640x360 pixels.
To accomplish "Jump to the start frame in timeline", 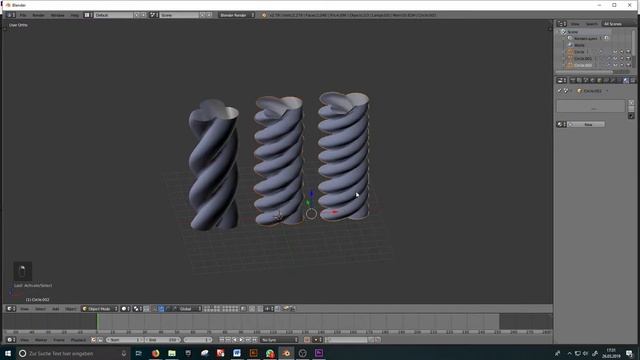I will tap(222, 340).
